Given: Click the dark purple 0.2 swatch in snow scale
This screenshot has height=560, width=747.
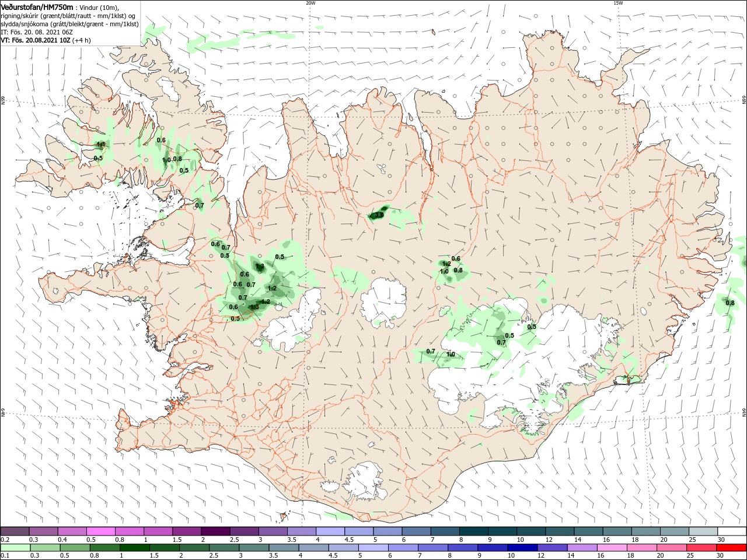Looking at the screenshot, I should pyautogui.click(x=15, y=531).
